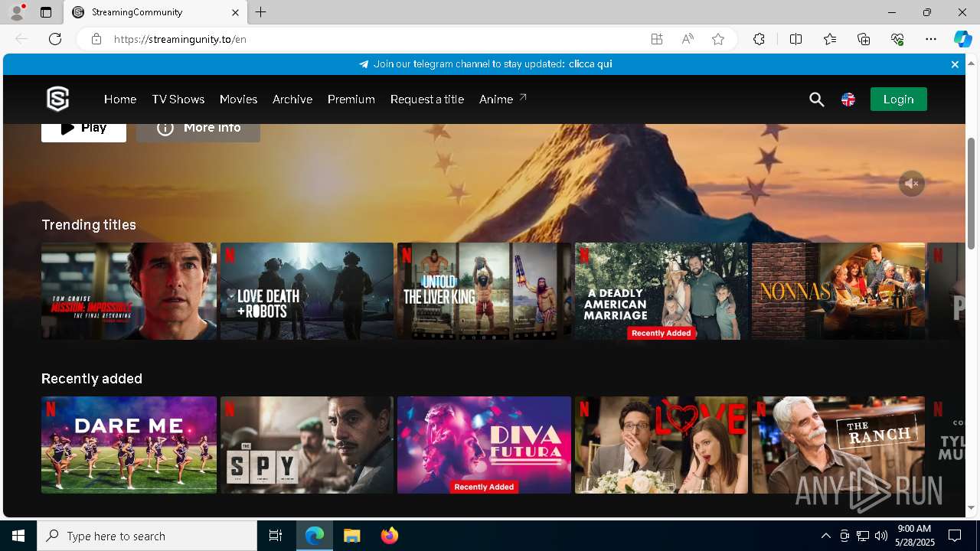Click the scrollbar down arrow

tap(972, 507)
